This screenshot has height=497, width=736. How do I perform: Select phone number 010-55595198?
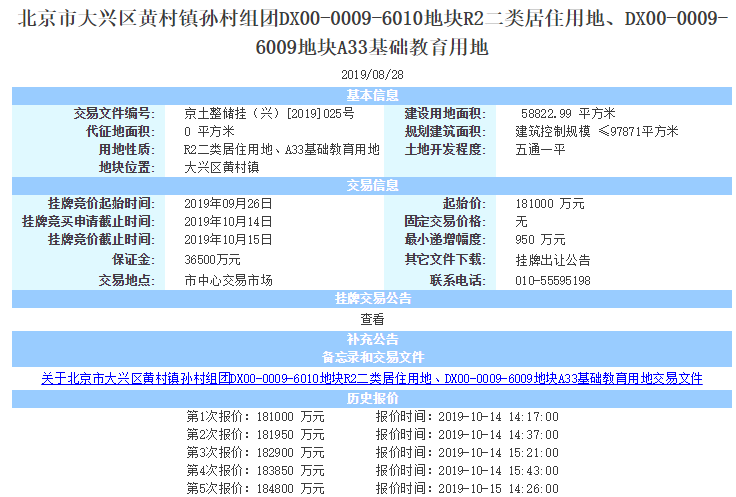click(553, 281)
